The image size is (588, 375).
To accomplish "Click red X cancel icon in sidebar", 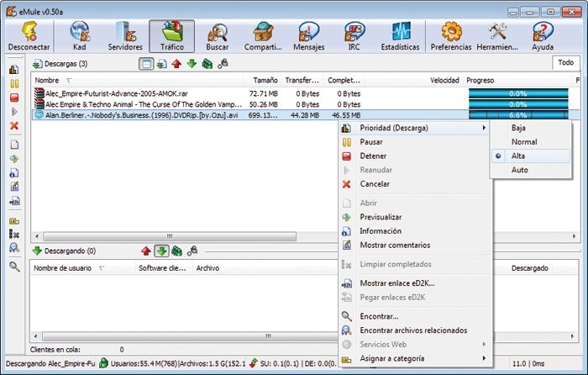I will point(14,126).
